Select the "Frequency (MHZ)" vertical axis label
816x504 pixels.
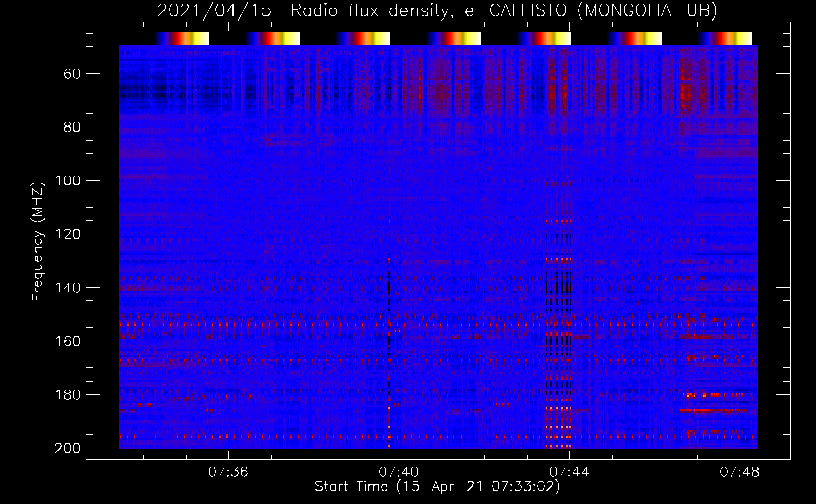pos(37,241)
